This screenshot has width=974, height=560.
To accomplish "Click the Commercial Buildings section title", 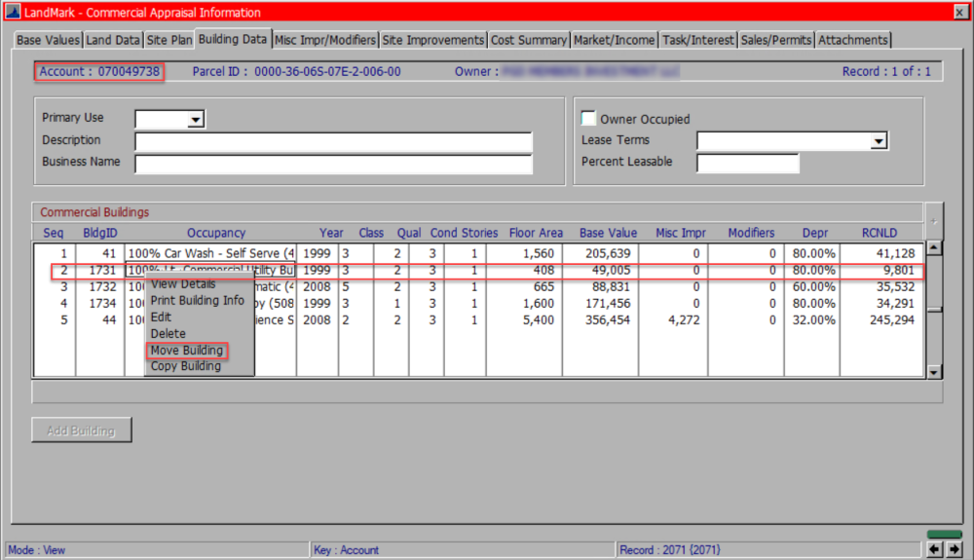I will click(94, 212).
